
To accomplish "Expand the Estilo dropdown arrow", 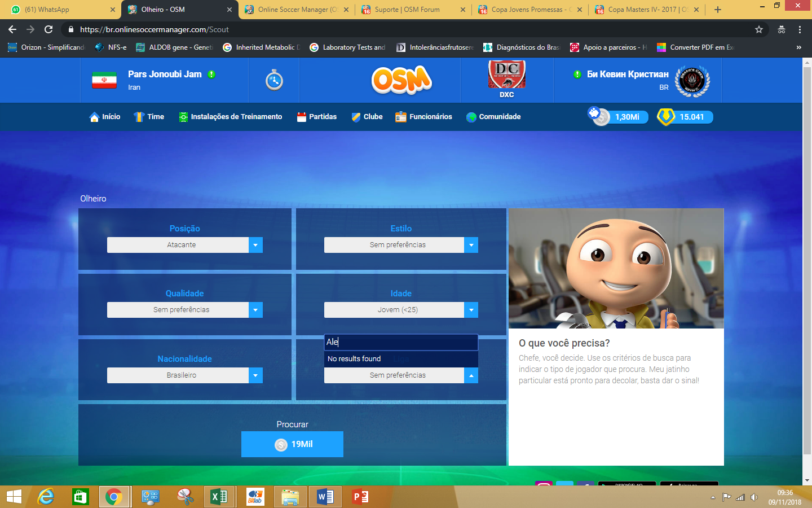I will [471, 245].
